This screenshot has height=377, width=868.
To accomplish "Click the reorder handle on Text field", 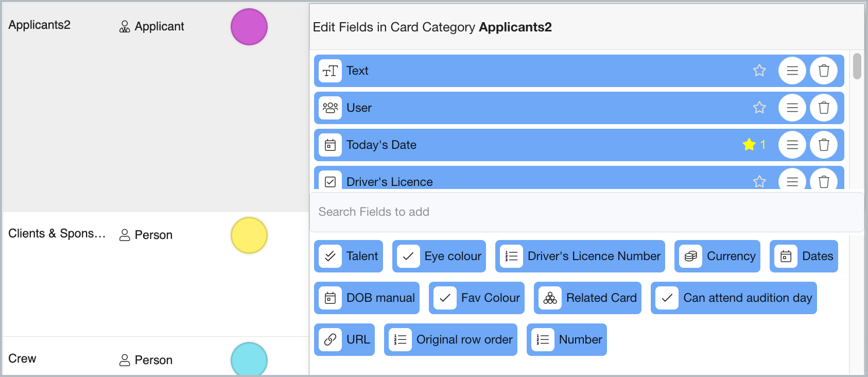I will tap(792, 71).
